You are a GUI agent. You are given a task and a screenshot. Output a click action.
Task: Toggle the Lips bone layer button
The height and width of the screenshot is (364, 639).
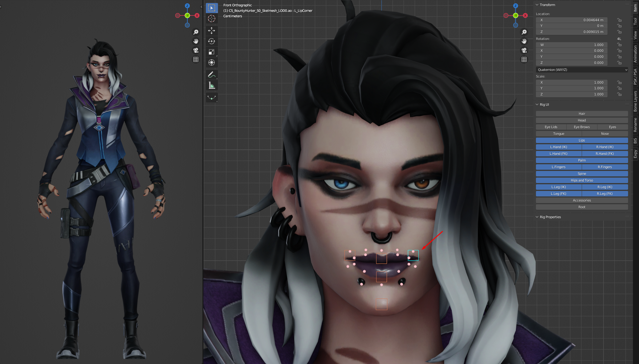point(581,140)
